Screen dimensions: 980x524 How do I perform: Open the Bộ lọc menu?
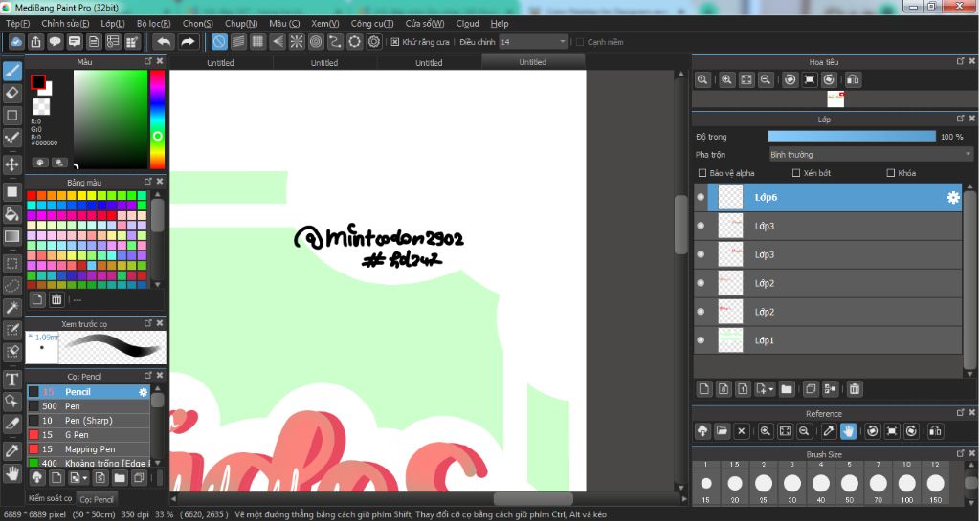click(153, 23)
